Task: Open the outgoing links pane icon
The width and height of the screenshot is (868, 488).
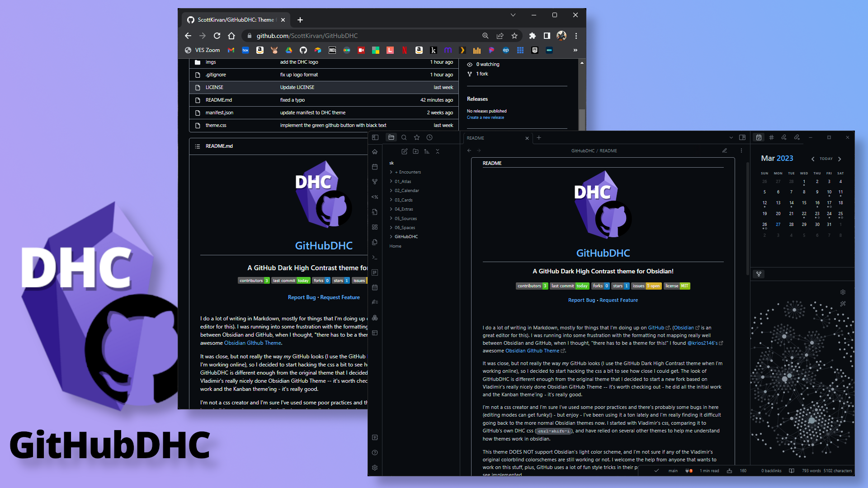Action: tap(797, 137)
